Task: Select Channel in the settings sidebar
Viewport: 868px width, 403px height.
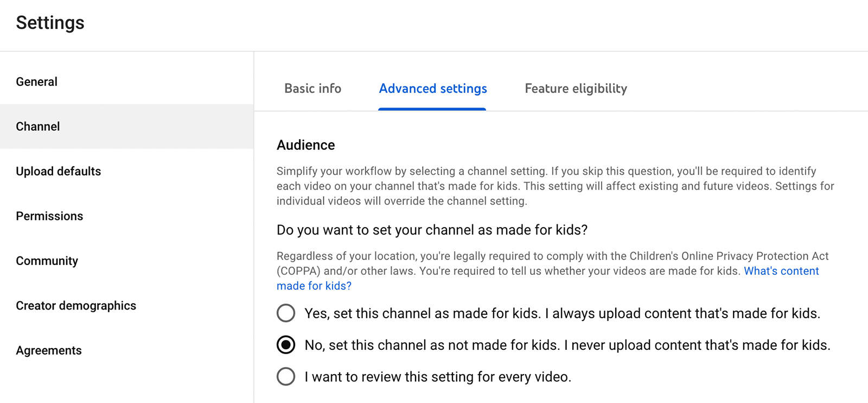Action: pyautogui.click(x=38, y=127)
